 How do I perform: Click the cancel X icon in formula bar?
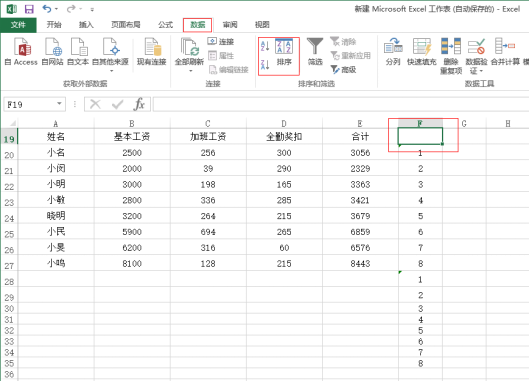(95, 104)
